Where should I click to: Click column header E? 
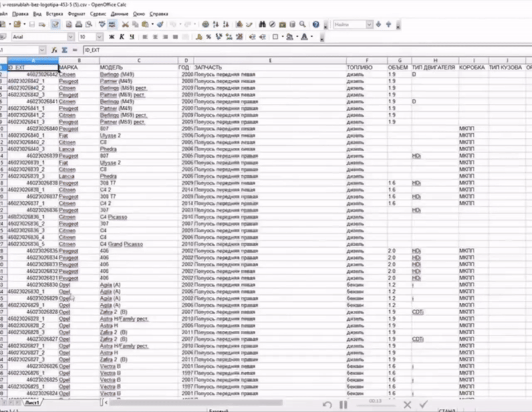(270, 60)
